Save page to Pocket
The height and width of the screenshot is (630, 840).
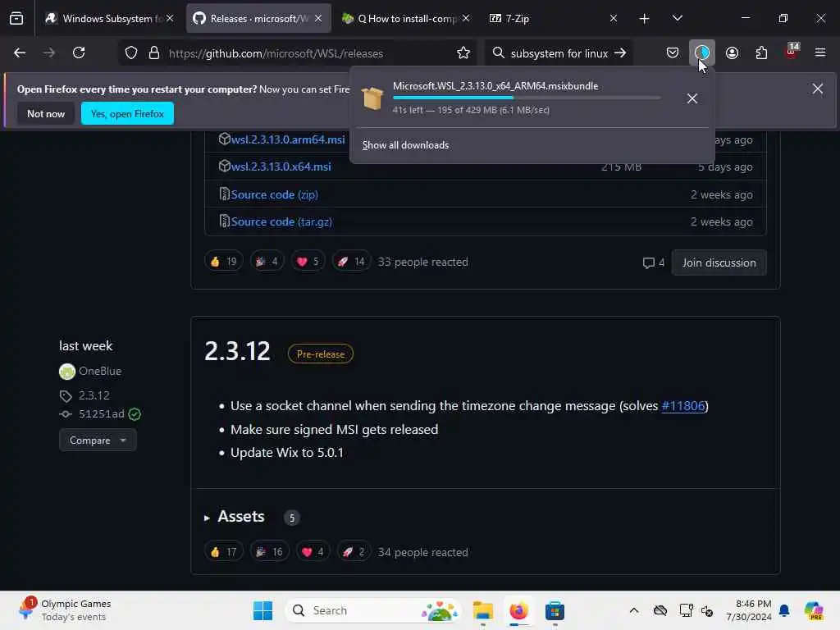point(673,53)
